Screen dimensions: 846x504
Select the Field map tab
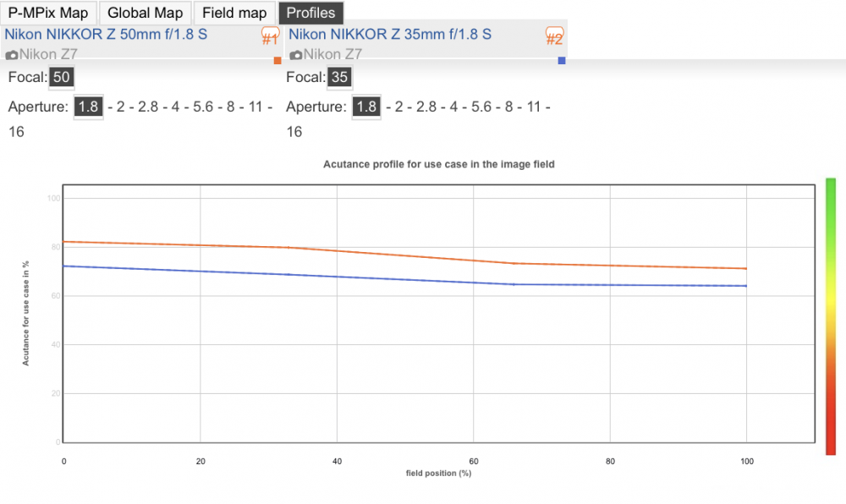point(234,13)
